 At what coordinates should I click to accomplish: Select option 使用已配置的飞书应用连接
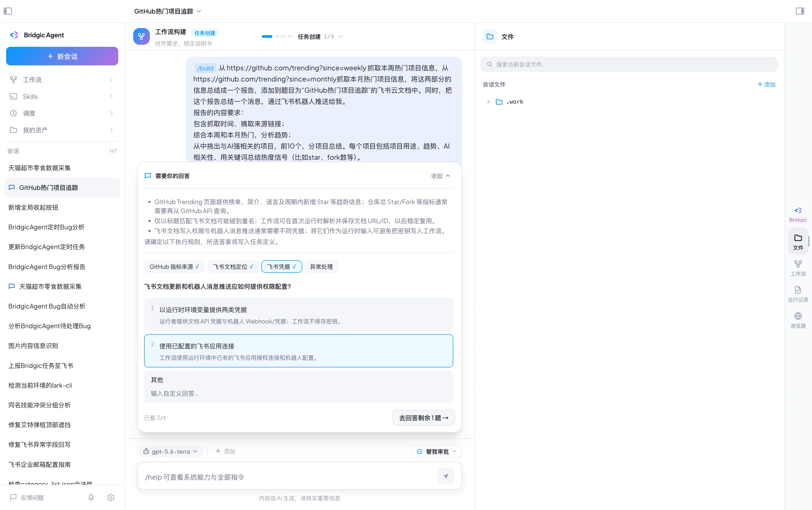tap(298, 351)
